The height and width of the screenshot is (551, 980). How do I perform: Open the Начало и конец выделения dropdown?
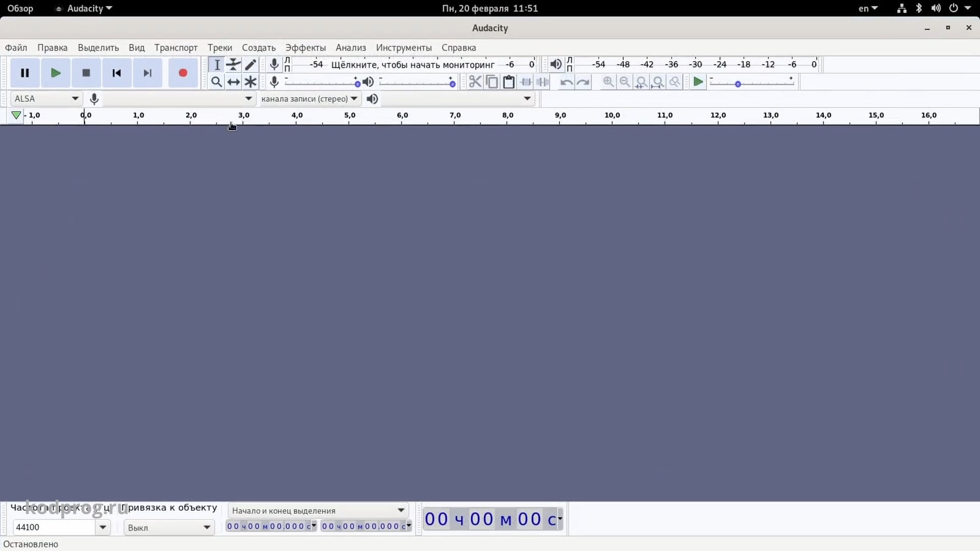[317, 510]
